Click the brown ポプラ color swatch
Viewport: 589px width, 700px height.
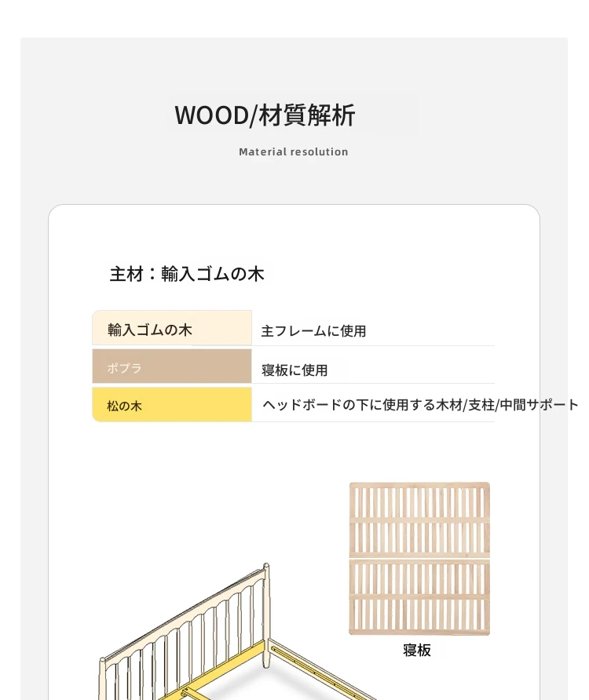[172, 366]
